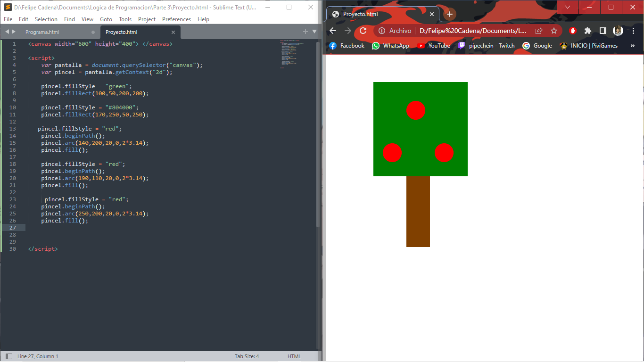This screenshot has width=644, height=362.
Task: Open Chrome three-dot menu
Action: coord(634,31)
